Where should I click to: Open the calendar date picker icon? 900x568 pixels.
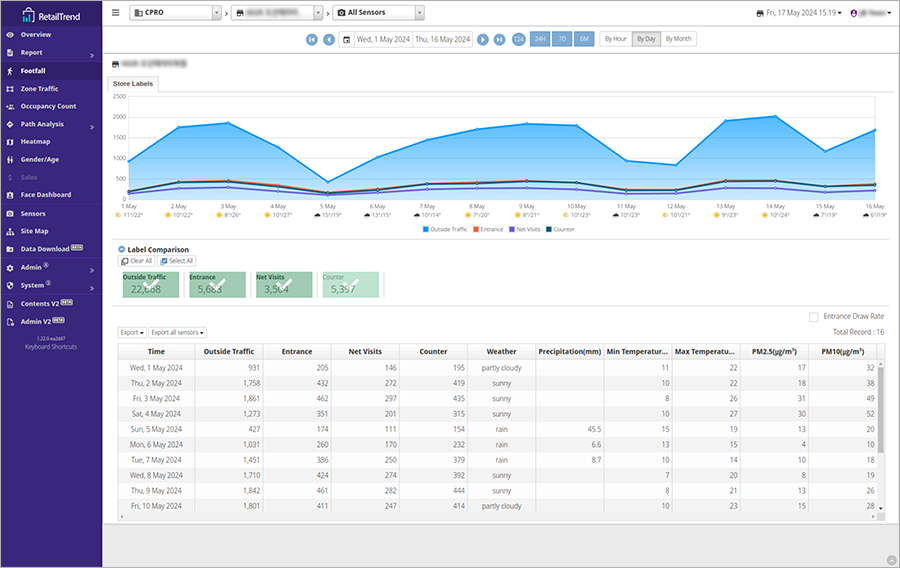pyautogui.click(x=346, y=39)
